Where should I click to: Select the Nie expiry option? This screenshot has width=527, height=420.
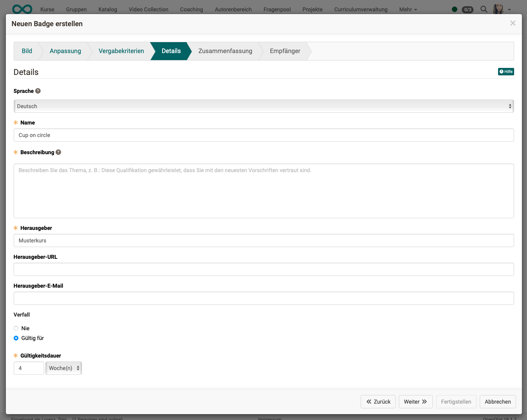pos(16,328)
